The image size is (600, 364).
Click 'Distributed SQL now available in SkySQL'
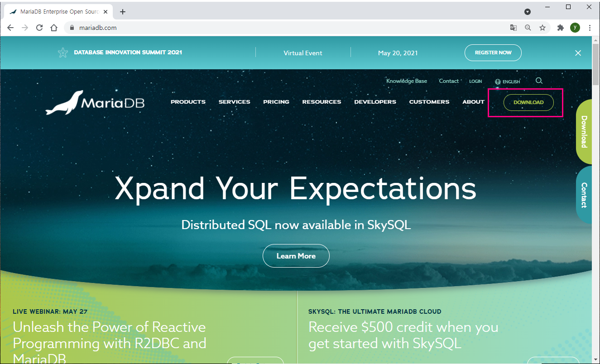coord(296,225)
